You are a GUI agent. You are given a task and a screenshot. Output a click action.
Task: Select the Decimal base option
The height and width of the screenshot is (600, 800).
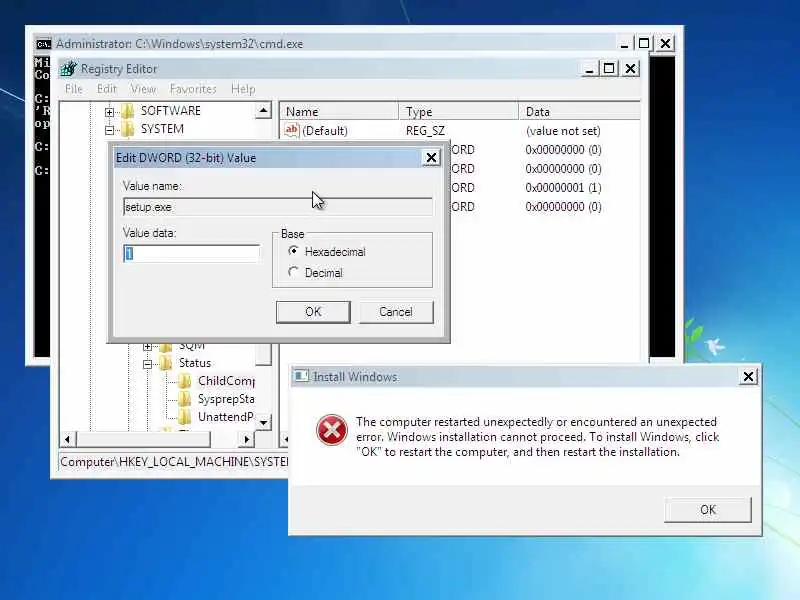293,272
